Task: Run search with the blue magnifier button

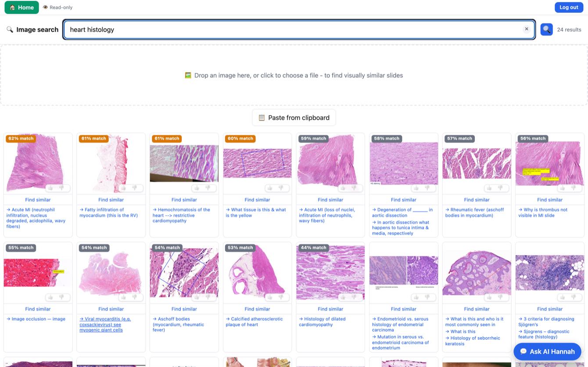Action: click(x=546, y=29)
